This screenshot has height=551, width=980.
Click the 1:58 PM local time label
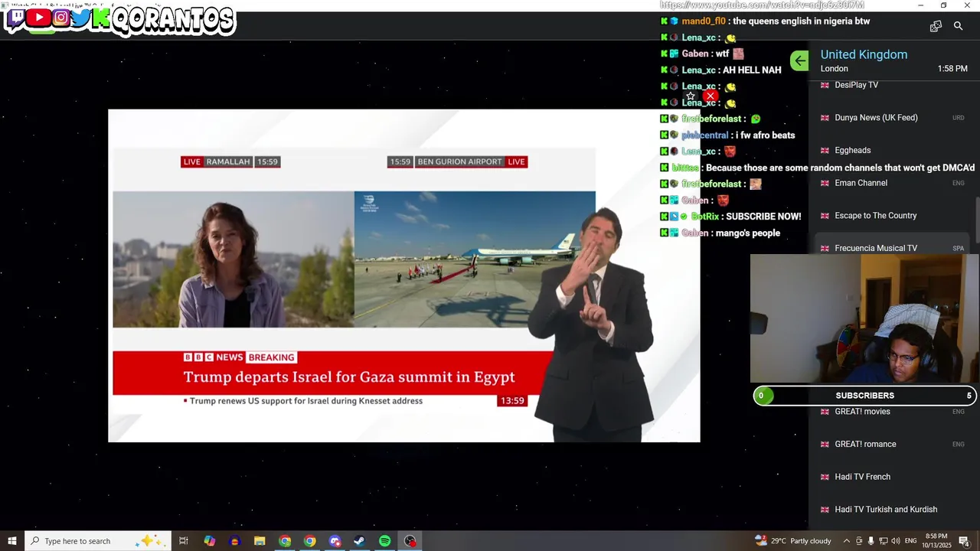[x=952, y=69]
